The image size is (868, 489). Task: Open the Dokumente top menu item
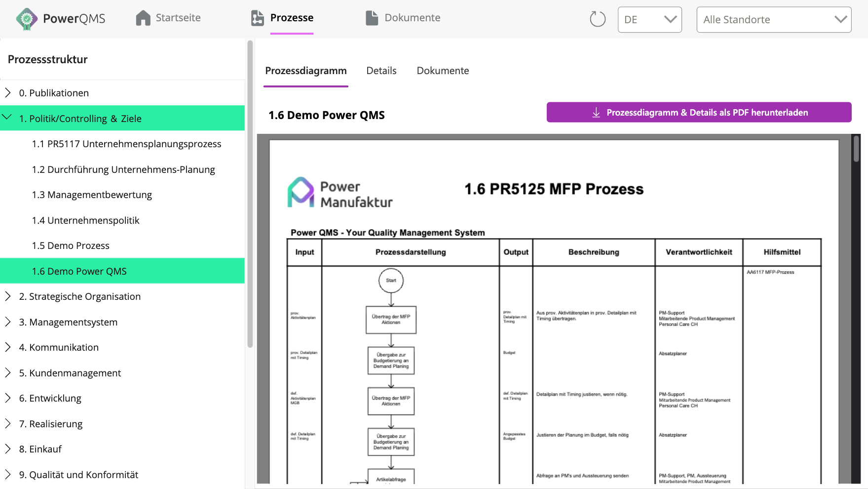point(413,18)
